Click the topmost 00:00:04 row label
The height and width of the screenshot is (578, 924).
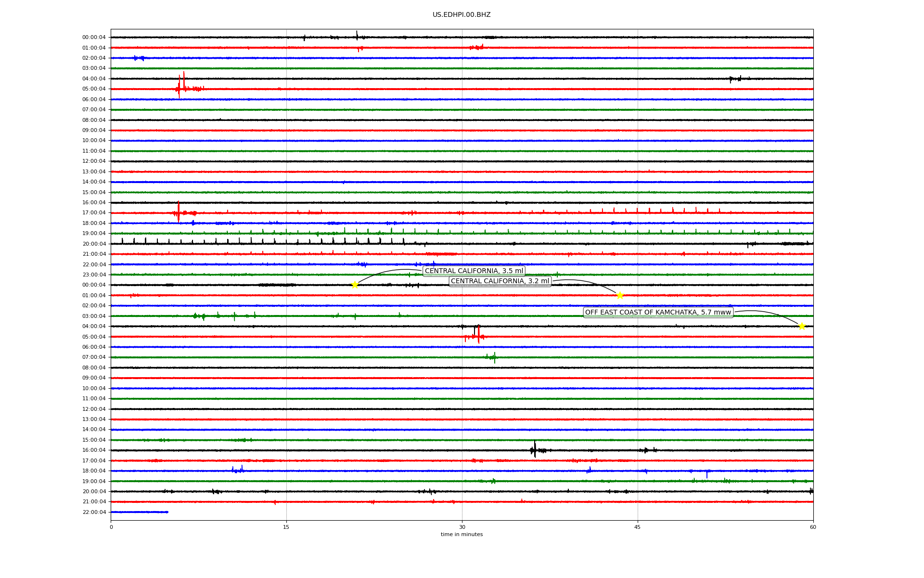(x=94, y=38)
